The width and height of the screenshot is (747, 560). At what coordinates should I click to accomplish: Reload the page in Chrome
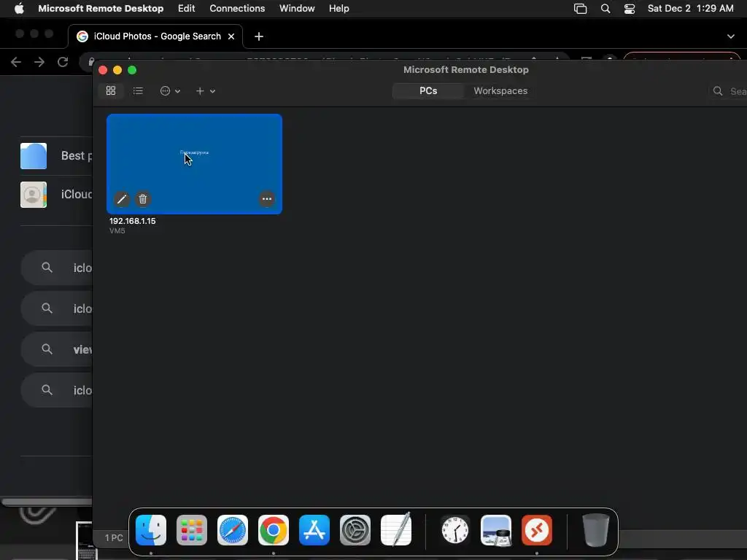click(63, 62)
